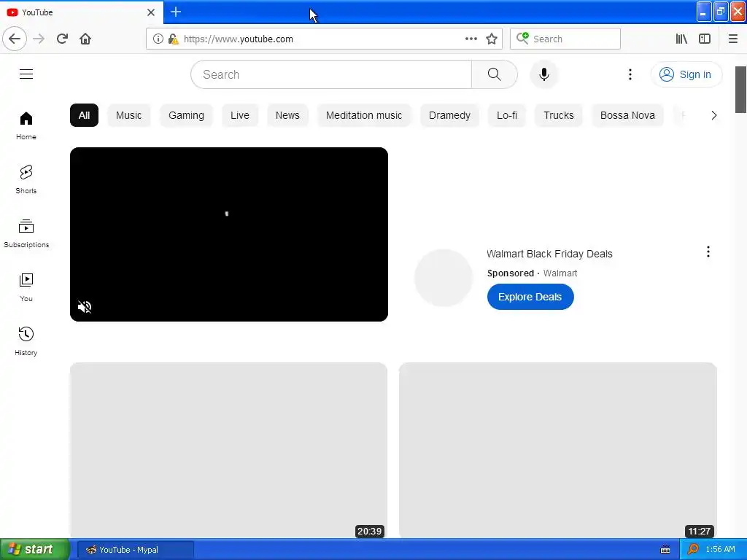Click the Walmart advertiser name
This screenshot has width=747, height=560.
(560, 273)
